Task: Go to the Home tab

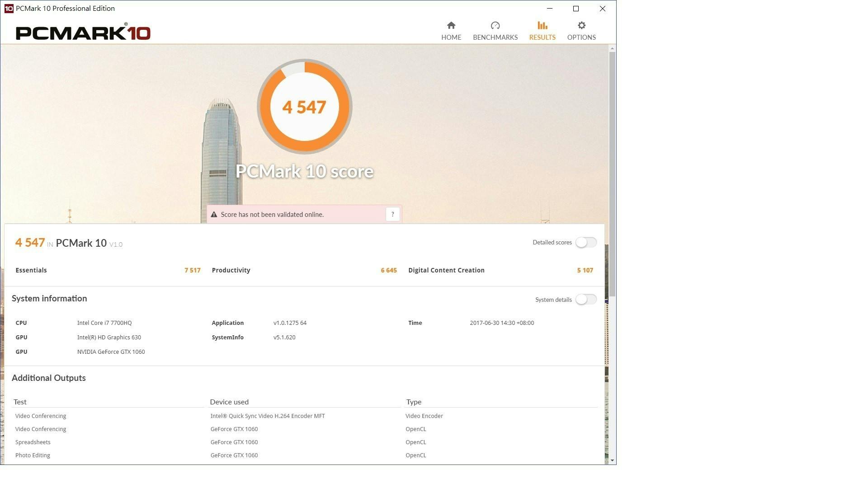Action: pyautogui.click(x=451, y=31)
